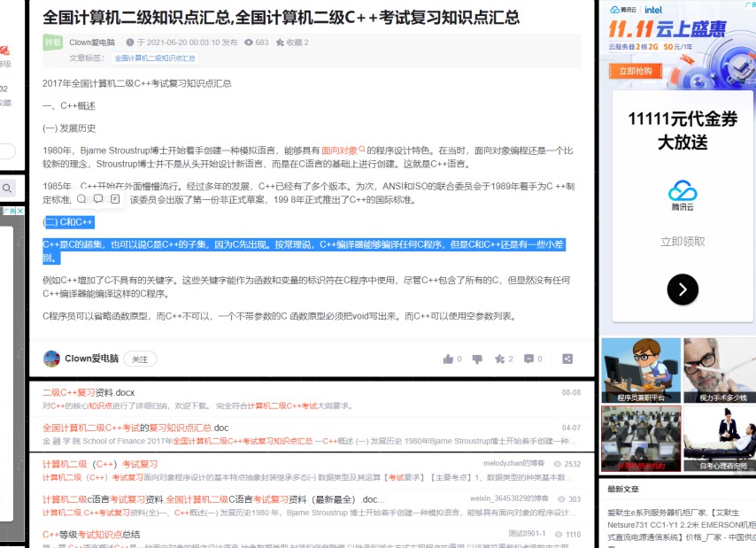Click the note icon in the text selection popup
The height and width of the screenshot is (548, 756).
coord(115,198)
